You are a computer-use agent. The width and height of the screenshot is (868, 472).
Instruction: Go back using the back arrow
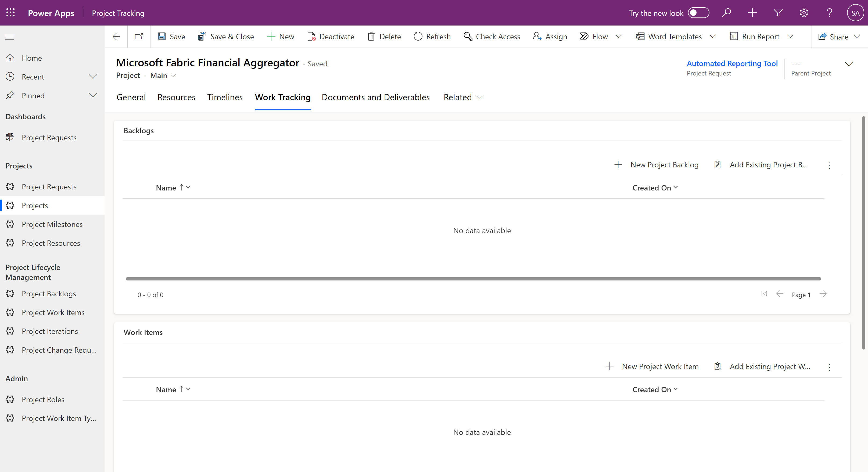coord(116,36)
